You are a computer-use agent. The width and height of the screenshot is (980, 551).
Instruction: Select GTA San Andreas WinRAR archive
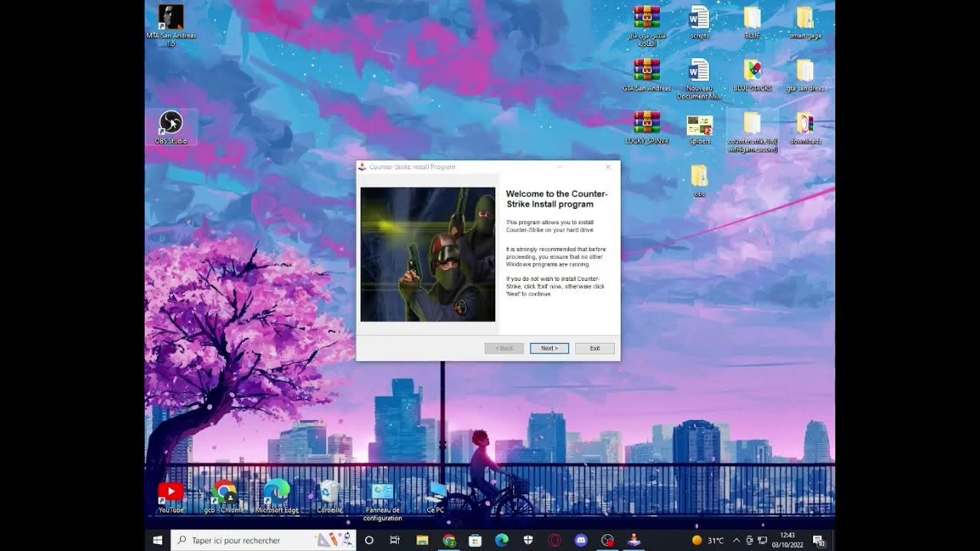(647, 74)
